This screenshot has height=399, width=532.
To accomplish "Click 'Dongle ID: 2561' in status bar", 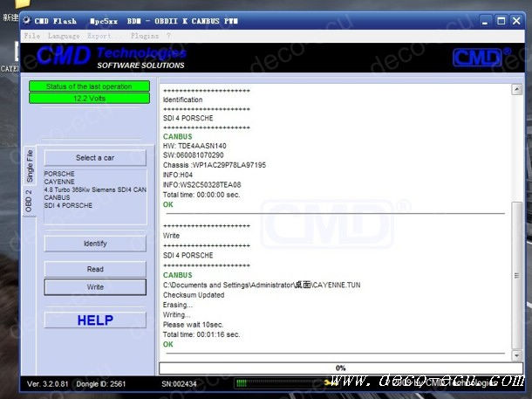I will tap(101, 383).
